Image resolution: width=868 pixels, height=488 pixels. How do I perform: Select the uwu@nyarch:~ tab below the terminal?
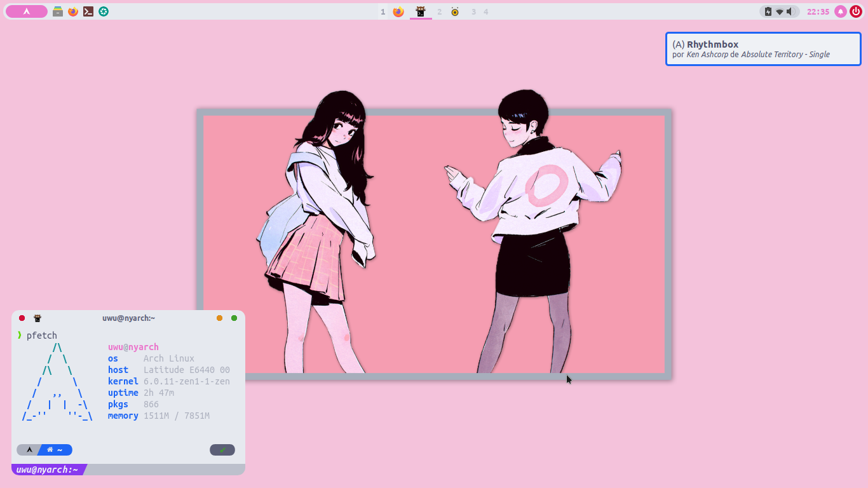pyautogui.click(x=47, y=470)
